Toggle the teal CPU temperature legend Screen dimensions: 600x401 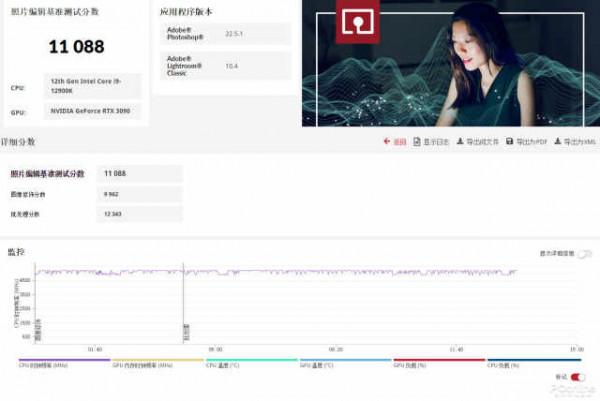coord(251,363)
